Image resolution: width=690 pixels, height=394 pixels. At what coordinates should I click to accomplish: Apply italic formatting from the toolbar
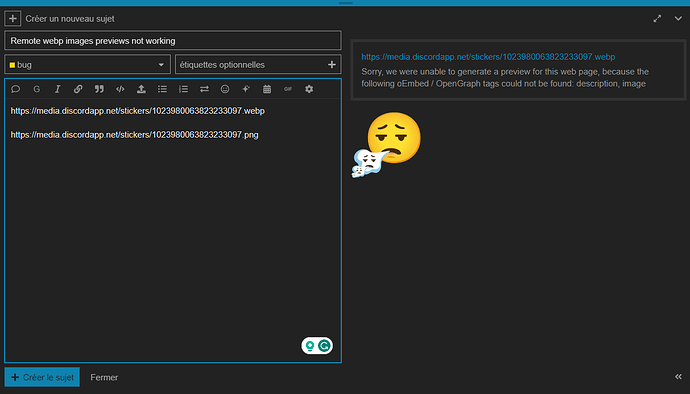(57, 89)
